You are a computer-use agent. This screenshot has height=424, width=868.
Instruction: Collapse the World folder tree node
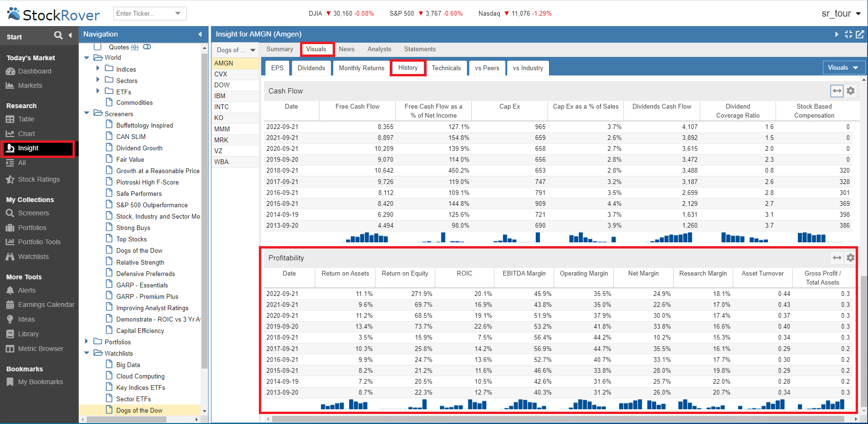pyautogui.click(x=87, y=58)
